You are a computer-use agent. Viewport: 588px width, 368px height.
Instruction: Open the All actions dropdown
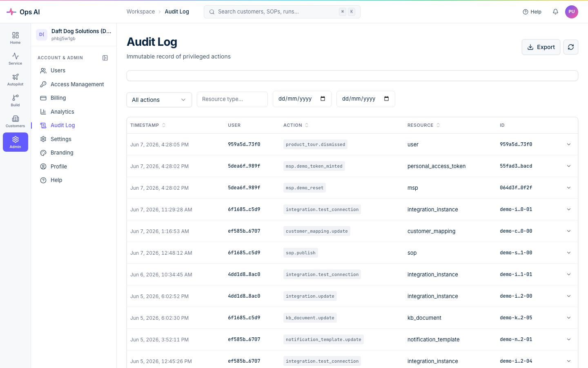pyautogui.click(x=159, y=100)
